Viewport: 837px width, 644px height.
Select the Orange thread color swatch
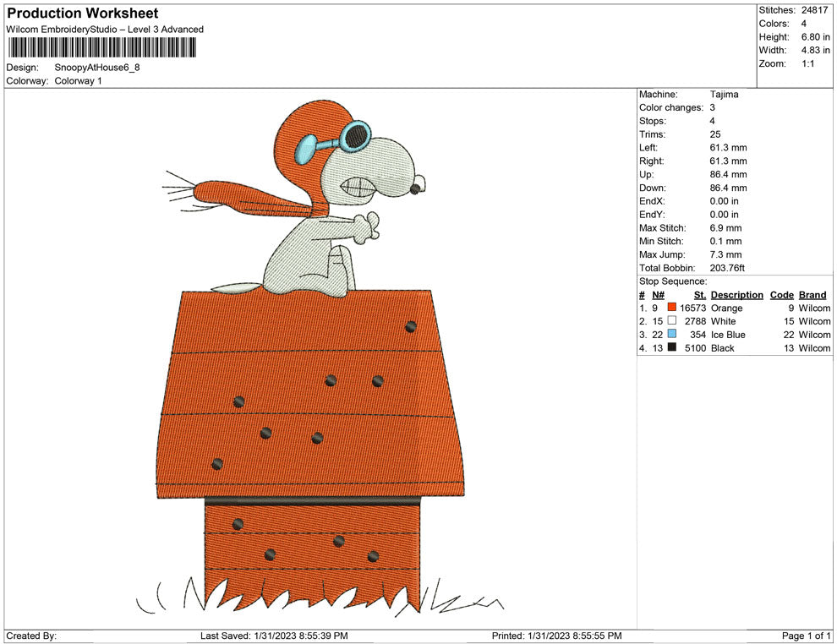672,308
